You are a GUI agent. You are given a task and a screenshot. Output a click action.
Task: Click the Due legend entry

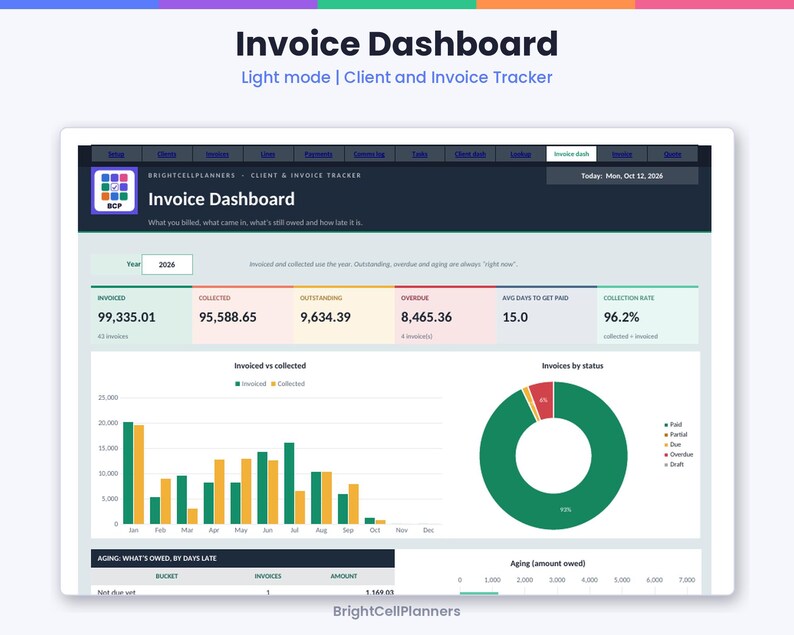click(672, 445)
